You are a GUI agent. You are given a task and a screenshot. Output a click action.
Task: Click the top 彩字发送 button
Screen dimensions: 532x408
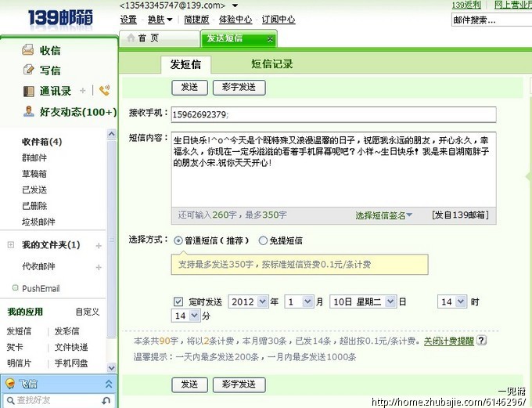pyautogui.click(x=239, y=88)
